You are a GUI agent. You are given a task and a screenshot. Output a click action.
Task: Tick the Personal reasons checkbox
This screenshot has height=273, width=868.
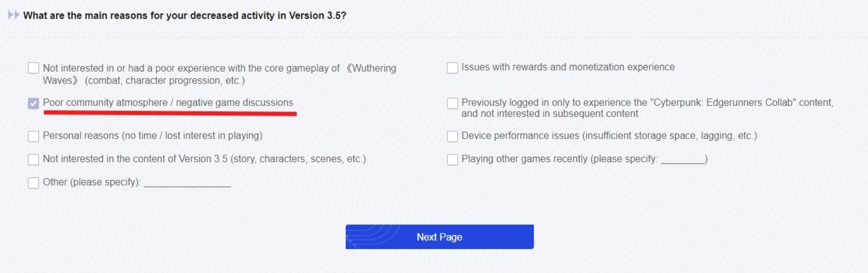click(x=33, y=136)
